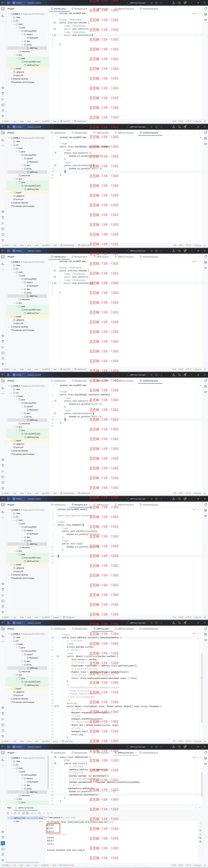Hide the Run tool window
The width and height of the screenshot is (208, 868).
coord(200,808)
